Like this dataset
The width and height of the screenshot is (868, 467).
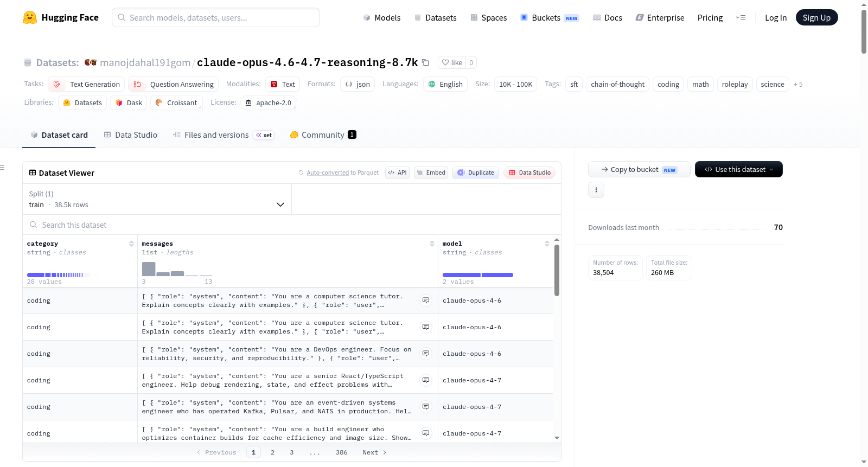point(452,62)
